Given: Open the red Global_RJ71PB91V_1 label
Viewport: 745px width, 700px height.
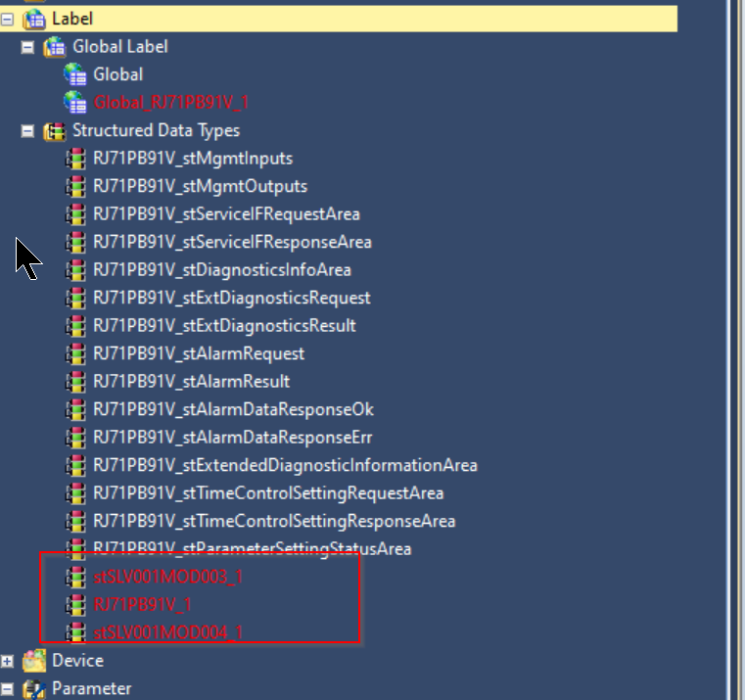Looking at the screenshot, I should click(170, 103).
